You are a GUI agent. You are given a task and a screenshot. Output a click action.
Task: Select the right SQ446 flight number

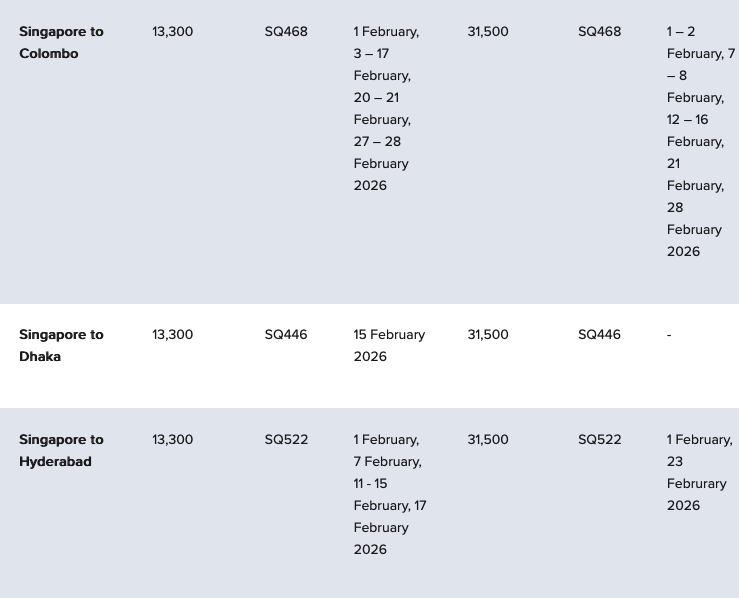tap(599, 335)
